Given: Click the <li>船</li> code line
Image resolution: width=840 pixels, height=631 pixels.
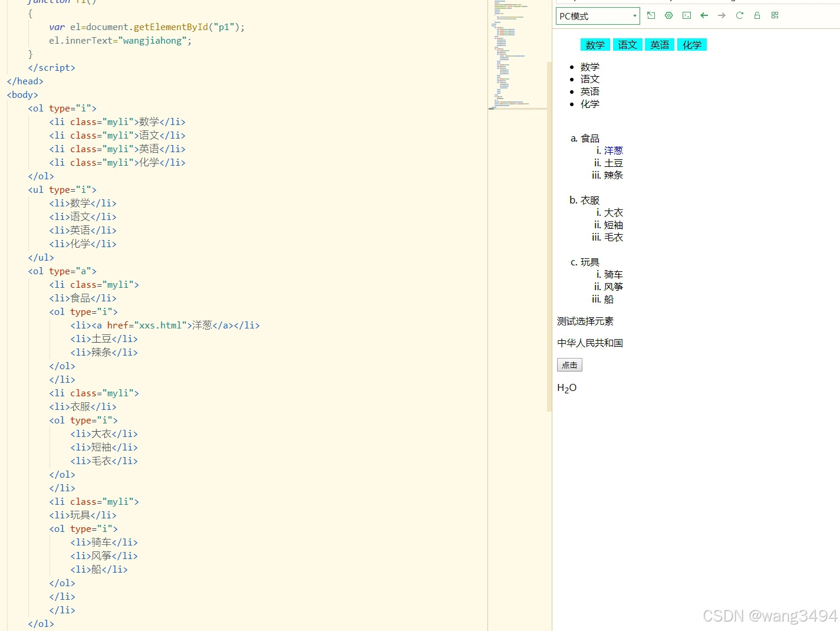Looking at the screenshot, I should click(x=99, y=570).
